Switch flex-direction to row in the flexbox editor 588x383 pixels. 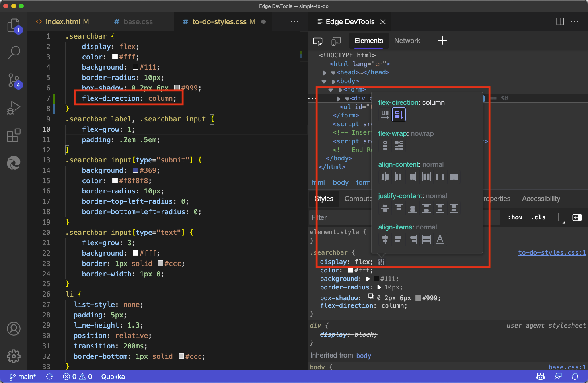tap(386, 114)
